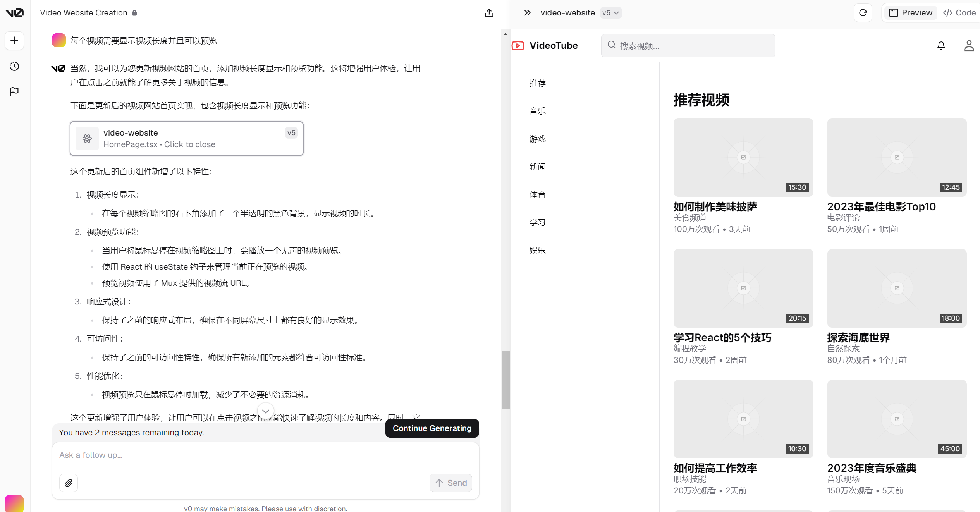
Task: Expand hidden chat content with the down chevron
Action: click(x=266, y=411)
